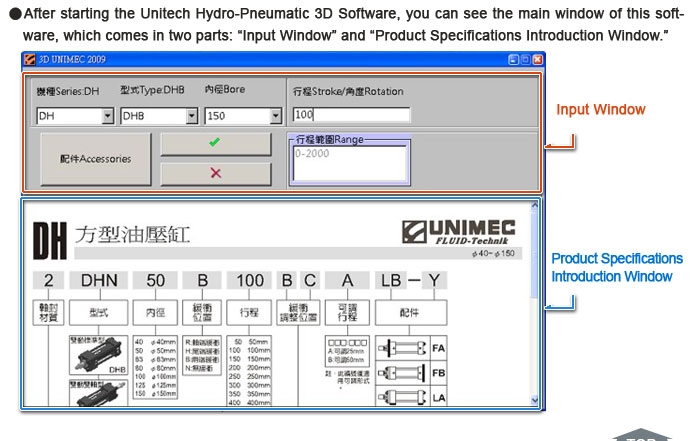Click the 'Y' accessory code box
The width and height of the screenshot is (695, 441).
click(x=434, y=281)
